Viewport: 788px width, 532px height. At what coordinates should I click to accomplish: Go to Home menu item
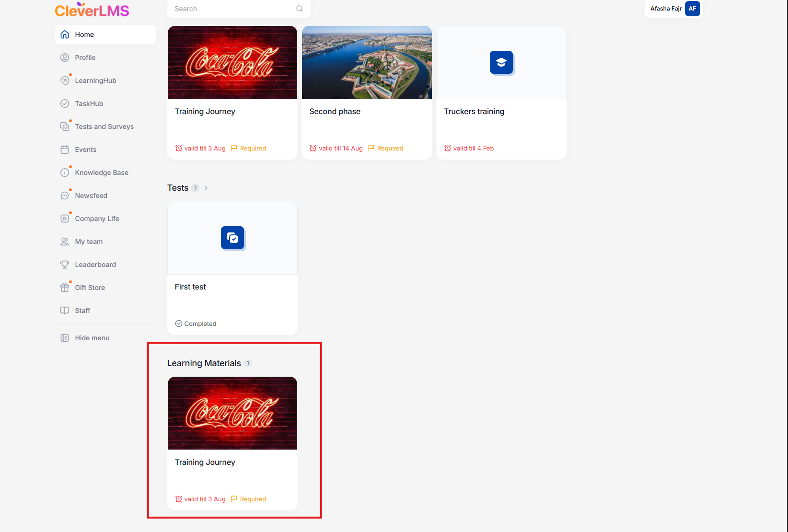coord(105,35)
